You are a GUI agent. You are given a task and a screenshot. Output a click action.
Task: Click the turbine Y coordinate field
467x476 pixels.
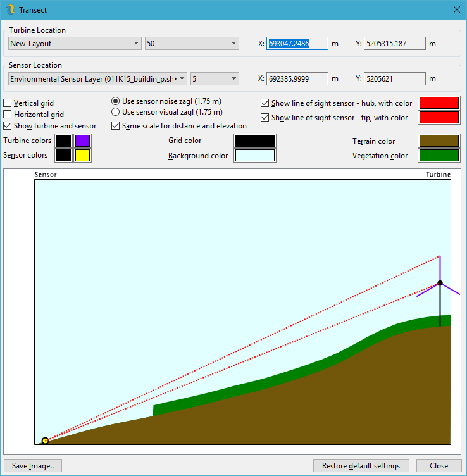395,44
